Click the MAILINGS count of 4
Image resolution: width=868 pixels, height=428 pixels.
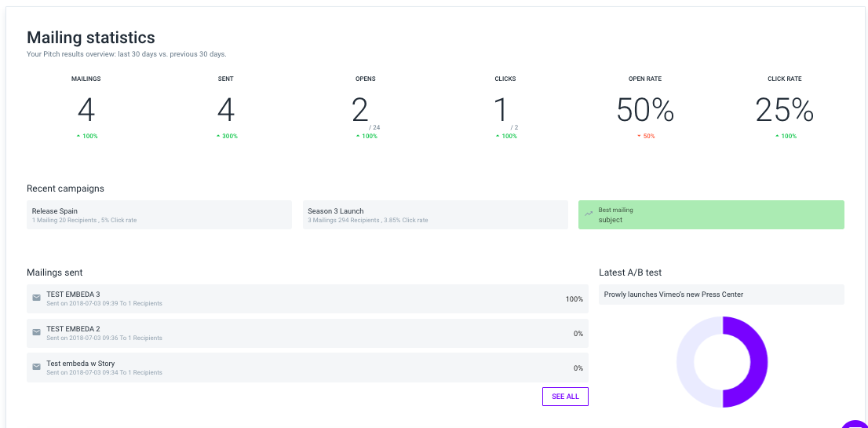(x=86, y=110)
